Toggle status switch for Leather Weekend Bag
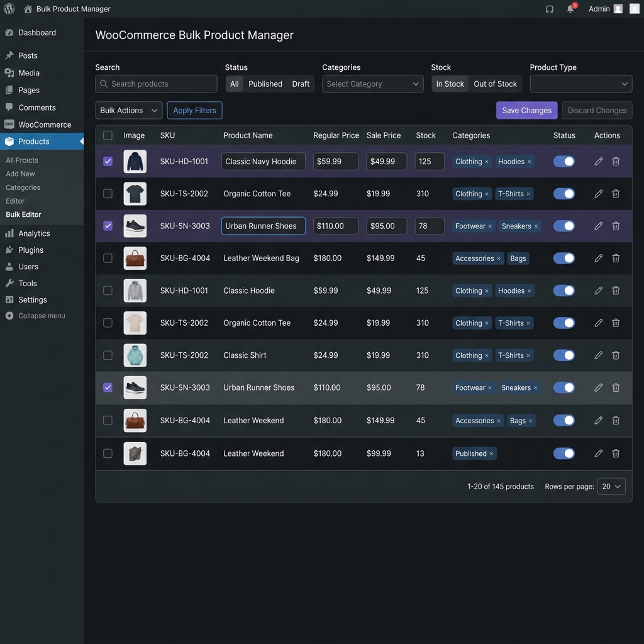The height and width of the screenshot is (644, 644). pos(563,258)
